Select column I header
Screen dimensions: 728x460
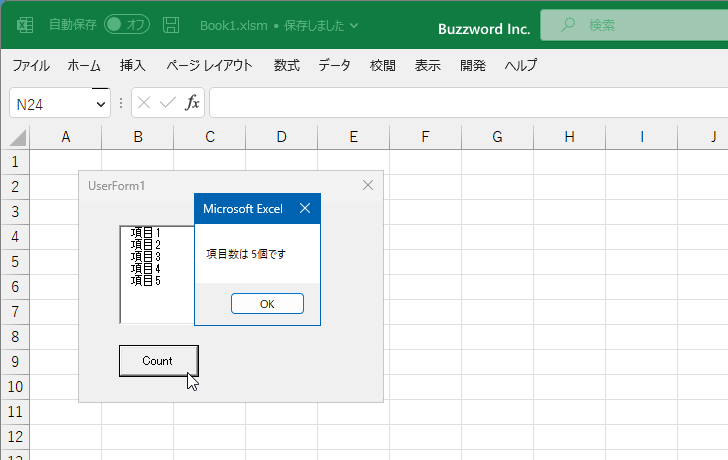point(642,137)
